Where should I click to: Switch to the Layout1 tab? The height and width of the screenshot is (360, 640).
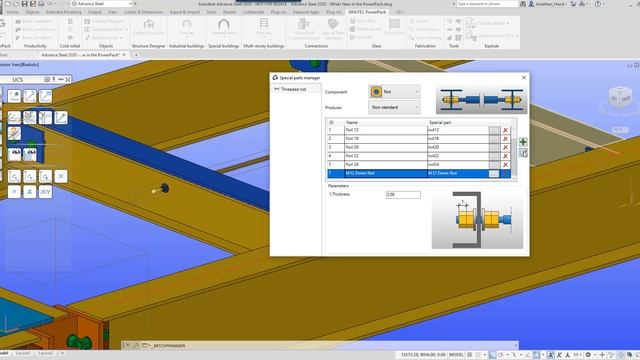(23, 353)
